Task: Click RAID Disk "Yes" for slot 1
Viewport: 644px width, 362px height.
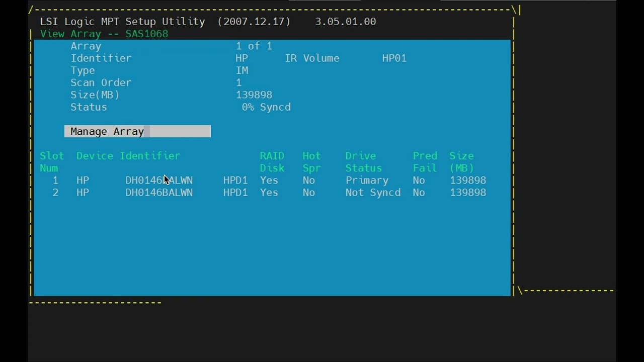Action: [269, 180]
